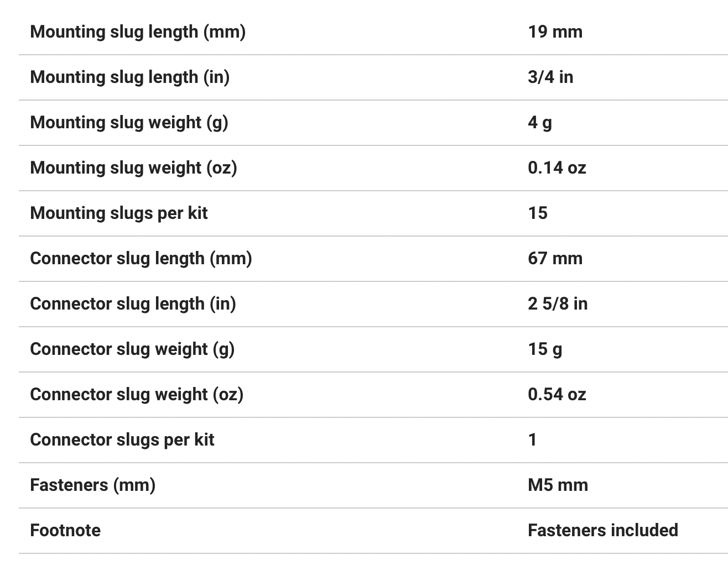Click the "Connector slug weight (g)" label
Screen dimensions: 728x576
[132, 349]
